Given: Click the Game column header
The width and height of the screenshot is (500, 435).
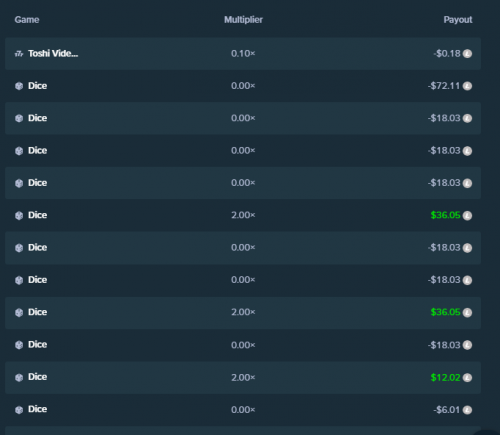Looking at the screenshot, I should [x=27, y=20].
